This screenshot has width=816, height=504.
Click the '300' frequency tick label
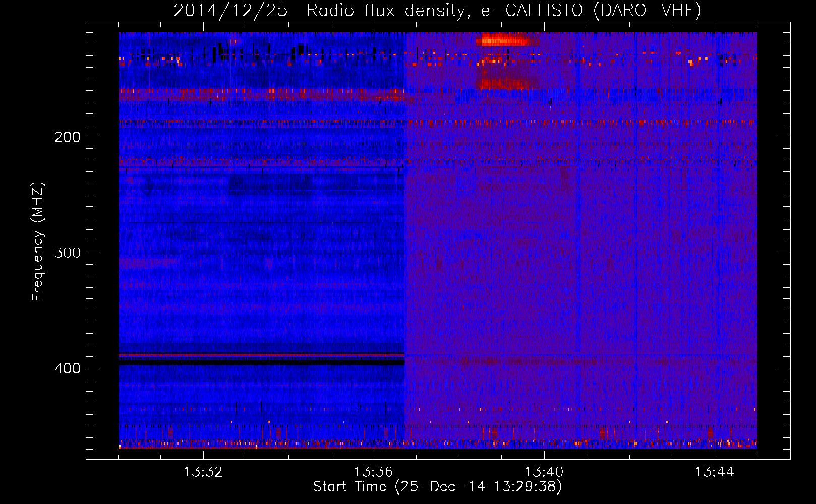pyautogui.click(x=68, y=253)
